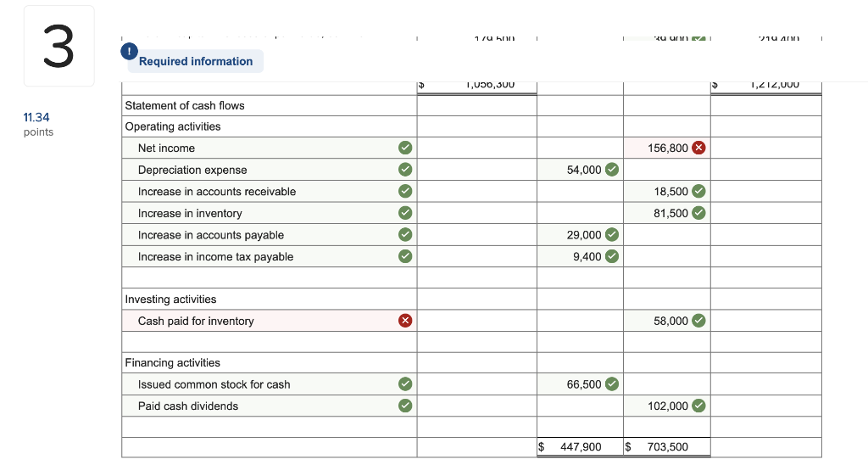Click the green check next to 9,400

coord(612,256)
